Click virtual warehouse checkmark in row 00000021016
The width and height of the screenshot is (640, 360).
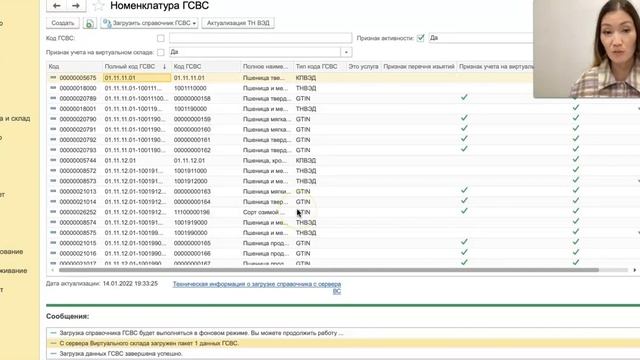click(464, 252)
